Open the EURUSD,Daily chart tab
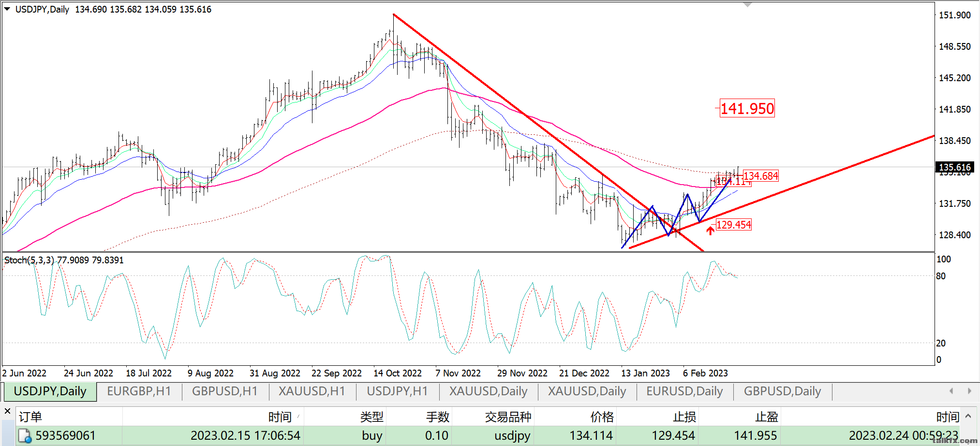980x446 pixels. tap(684, 391)
